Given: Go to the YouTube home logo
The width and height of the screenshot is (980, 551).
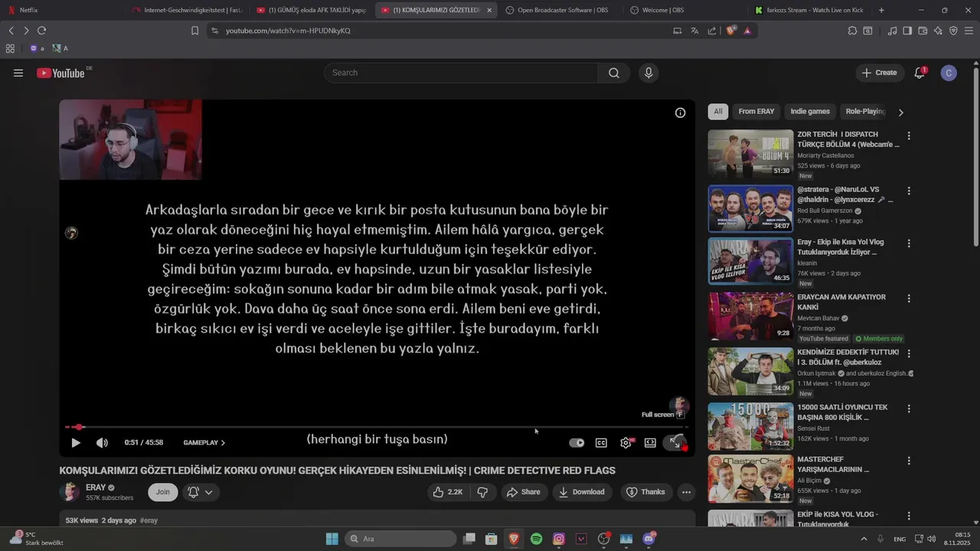Looking at the screenshot, I should tap(60, 73).
